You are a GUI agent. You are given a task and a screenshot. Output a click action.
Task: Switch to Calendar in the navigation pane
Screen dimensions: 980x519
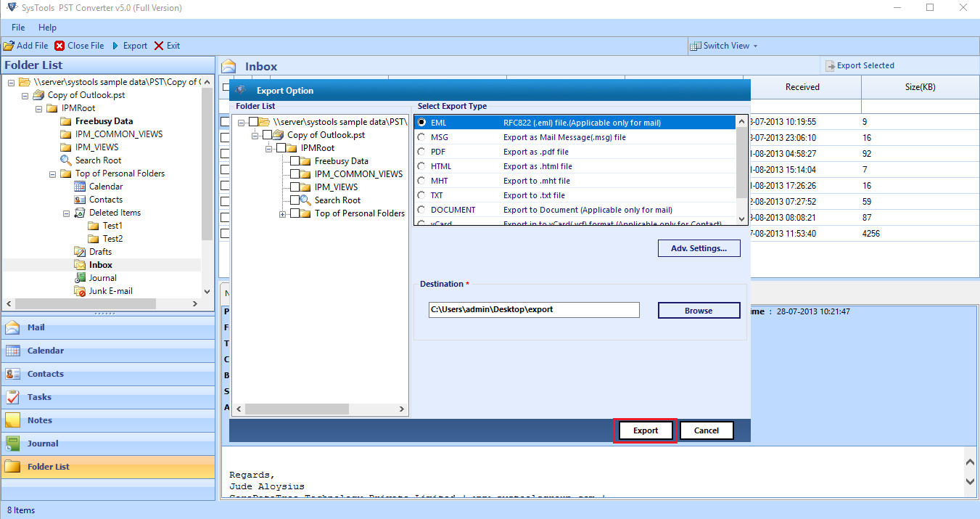(108, 351)
